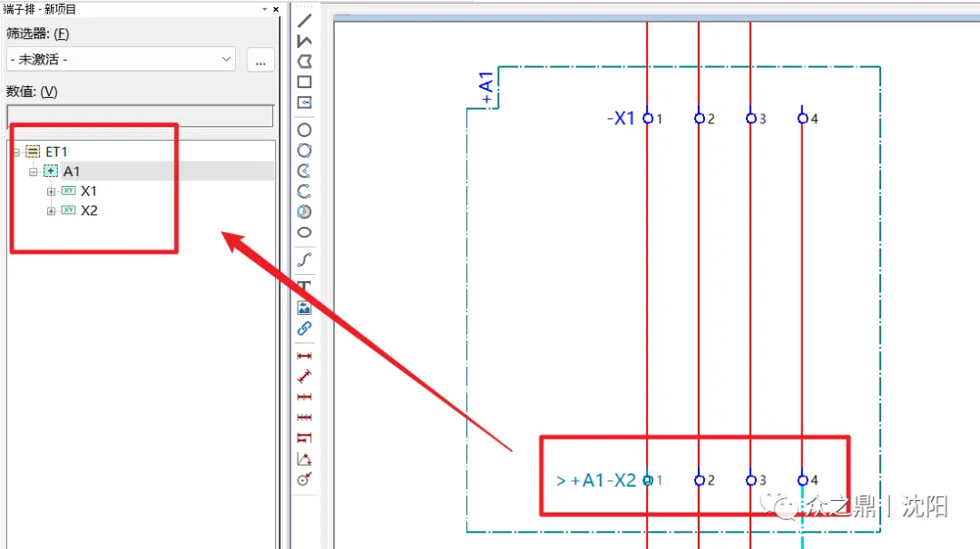
Task: Collapse the ET1 tree node
Action: point(16,152)
